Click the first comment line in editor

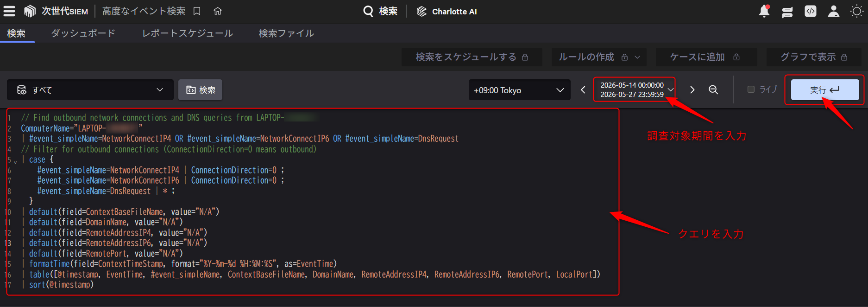click(169, 118)
